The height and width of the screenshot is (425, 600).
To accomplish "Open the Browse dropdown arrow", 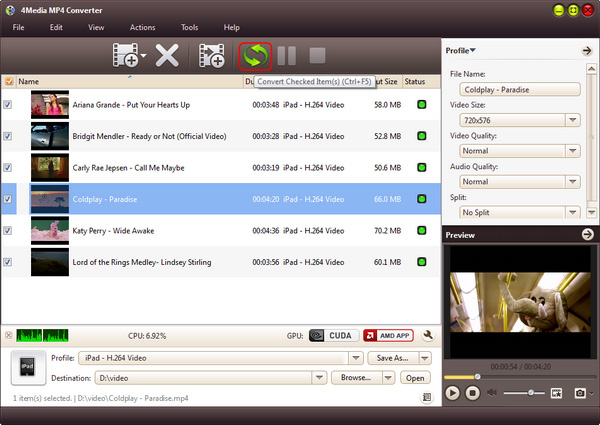I will [x=388, y=378].
